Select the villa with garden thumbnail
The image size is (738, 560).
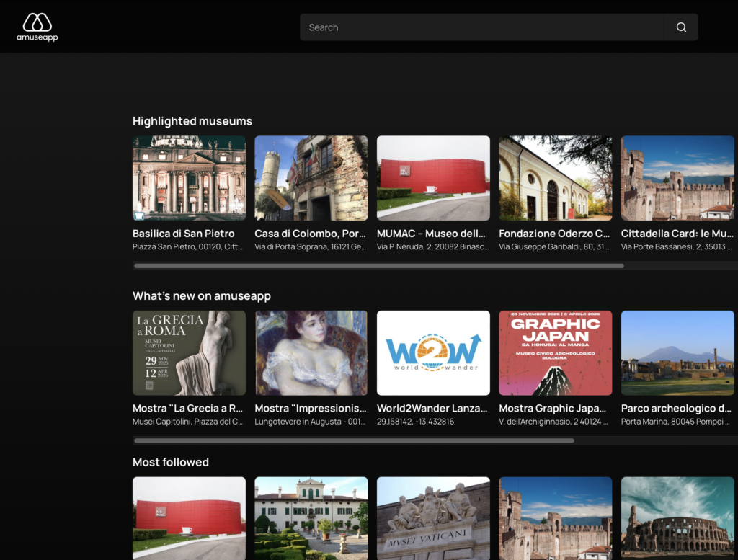point(311,518)
